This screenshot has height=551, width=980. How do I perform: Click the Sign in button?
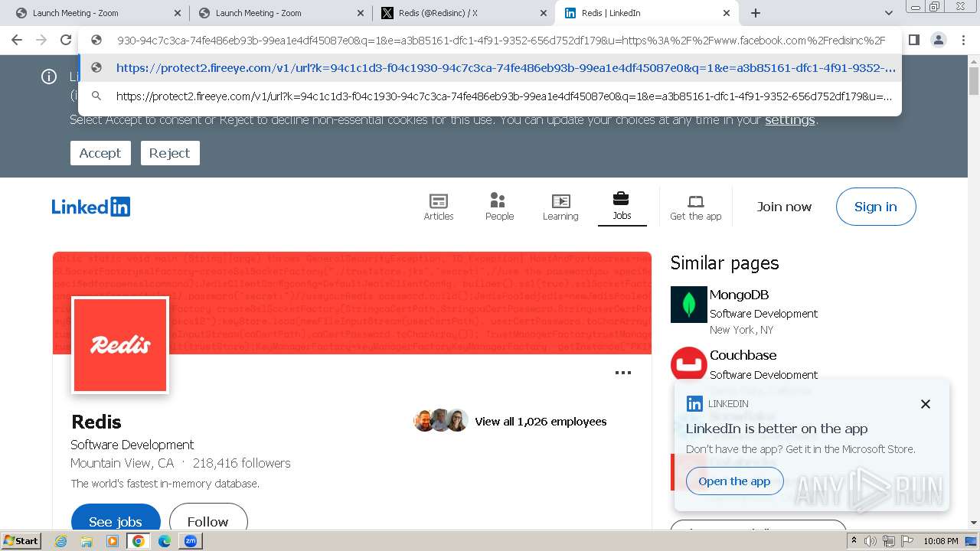pyautogui.click(x=876, y=207)
